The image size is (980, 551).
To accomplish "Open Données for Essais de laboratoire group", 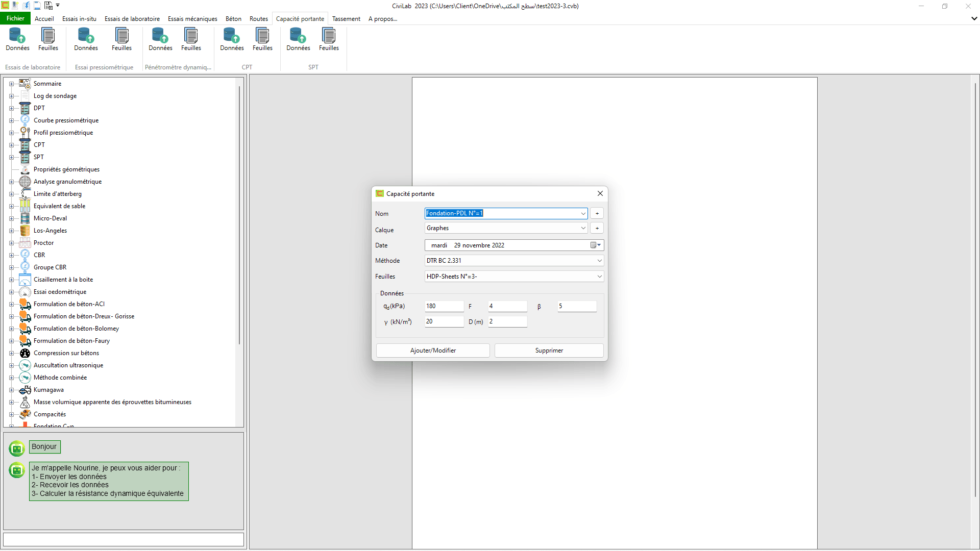I will coord(17,39).
